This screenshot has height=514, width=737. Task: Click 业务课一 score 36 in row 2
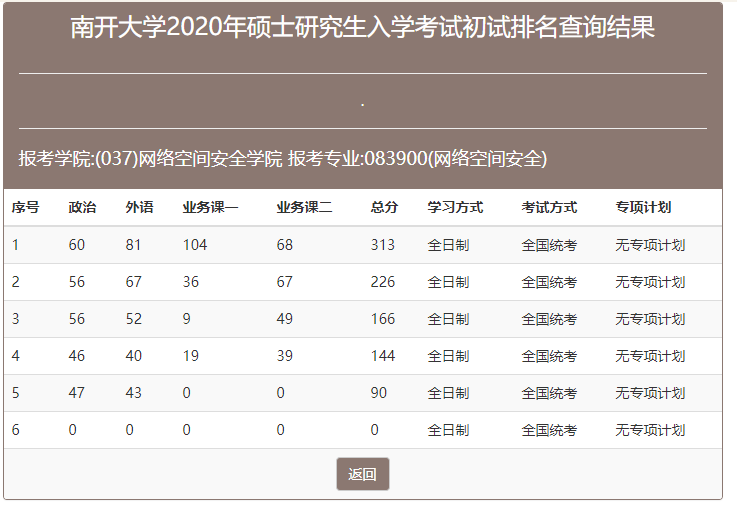pos(190,282)
